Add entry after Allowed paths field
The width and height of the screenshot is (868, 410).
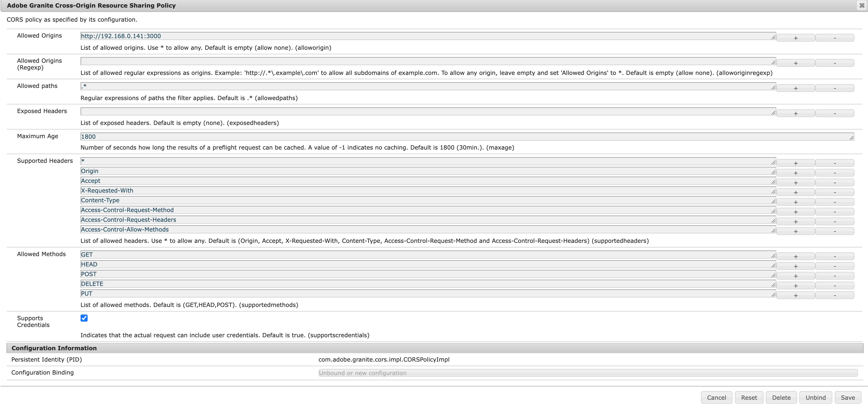795,88
